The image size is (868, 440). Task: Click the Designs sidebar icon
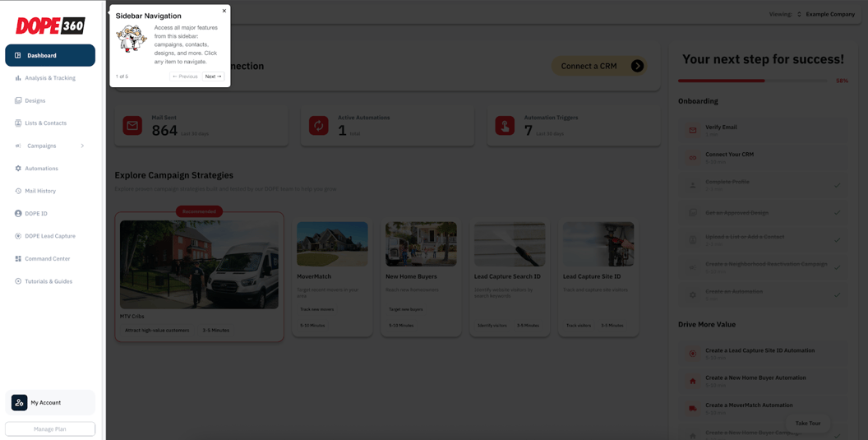tap(18, 100)
